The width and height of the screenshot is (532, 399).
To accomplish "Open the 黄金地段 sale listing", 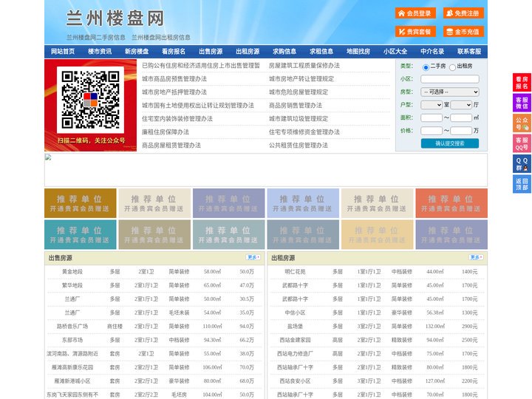I will (x=72, y=272).
